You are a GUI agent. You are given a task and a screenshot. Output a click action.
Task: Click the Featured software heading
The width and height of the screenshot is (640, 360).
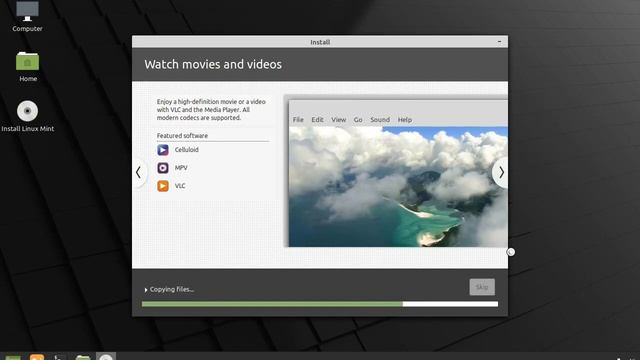182,136
